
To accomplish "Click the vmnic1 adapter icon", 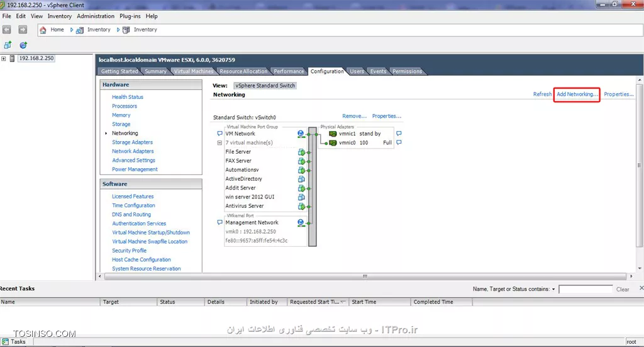I will point(333,134).
